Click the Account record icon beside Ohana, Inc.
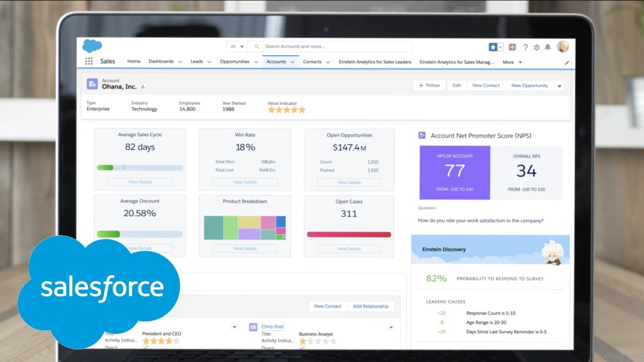The image size is (644, 362). coord(92,84)
